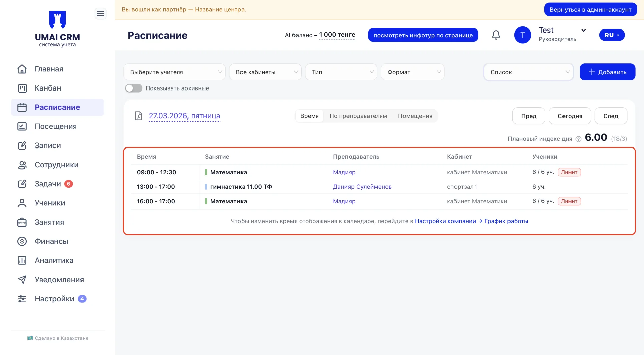
Task: Click the Канбан board icon
Action: (x=22, y=88)
